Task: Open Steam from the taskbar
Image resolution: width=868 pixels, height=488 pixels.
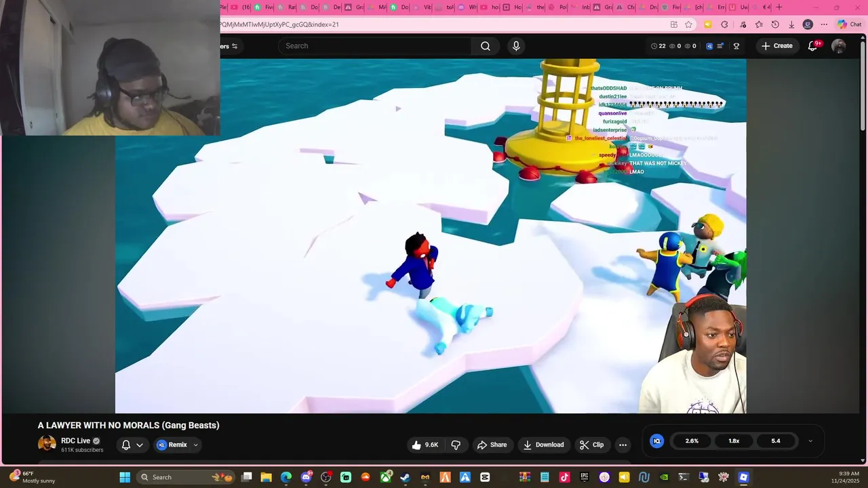Action: pos(406,477)
